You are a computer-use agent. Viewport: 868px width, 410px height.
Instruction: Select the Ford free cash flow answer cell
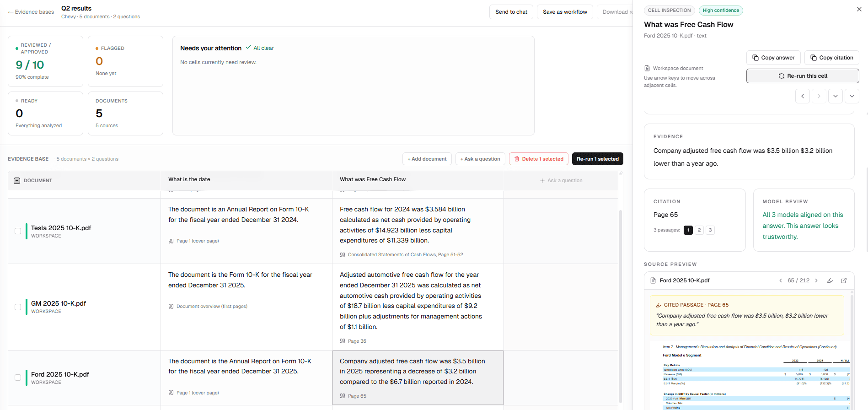tap(418, 378)
